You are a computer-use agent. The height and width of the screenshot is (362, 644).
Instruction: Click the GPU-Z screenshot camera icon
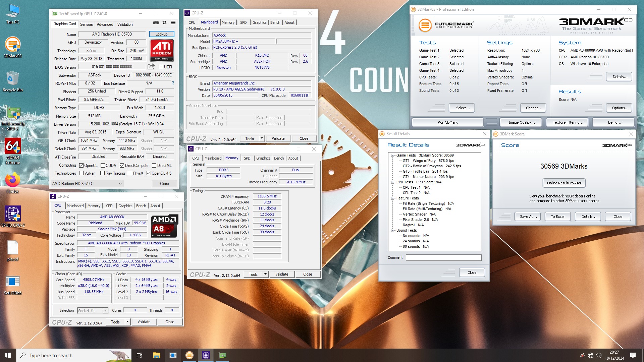pos(156,22)
